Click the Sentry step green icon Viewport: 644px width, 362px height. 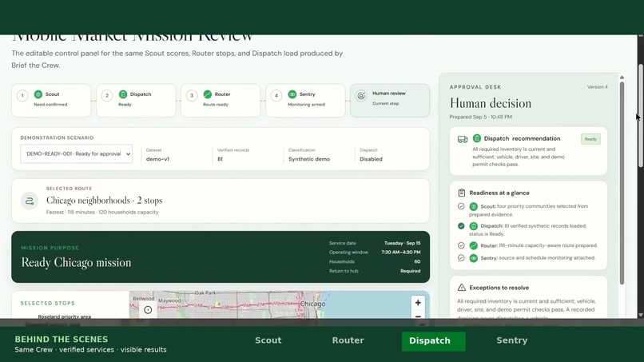coord(292,94)
